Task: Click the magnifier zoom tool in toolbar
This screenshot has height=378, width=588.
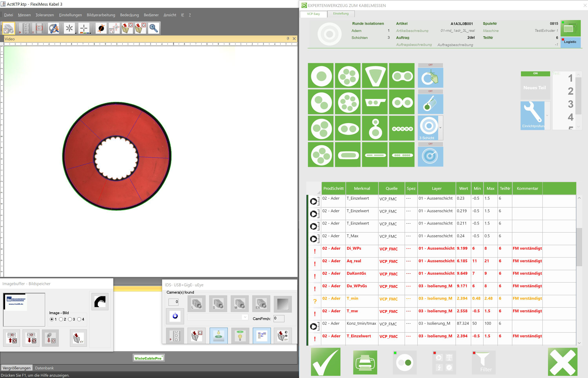Action: (153, 28)
